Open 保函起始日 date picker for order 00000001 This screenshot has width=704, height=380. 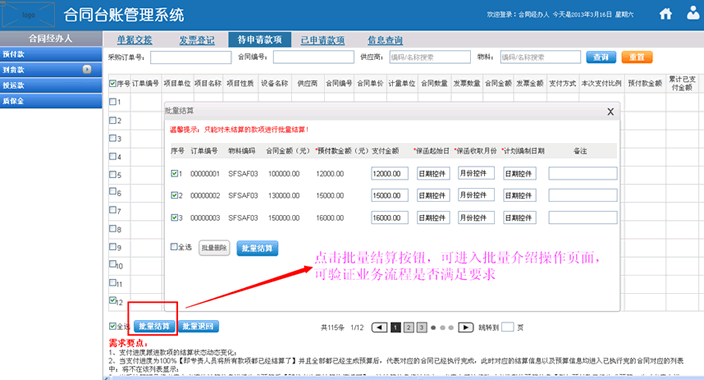[x=433, y=173]
